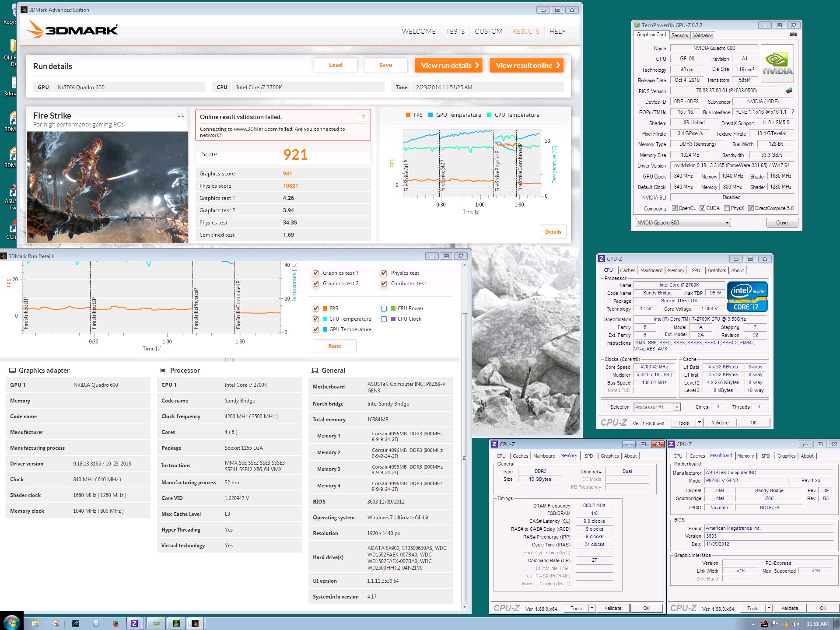Open the Action Center flag tray icon

click(x=775, y=624)
